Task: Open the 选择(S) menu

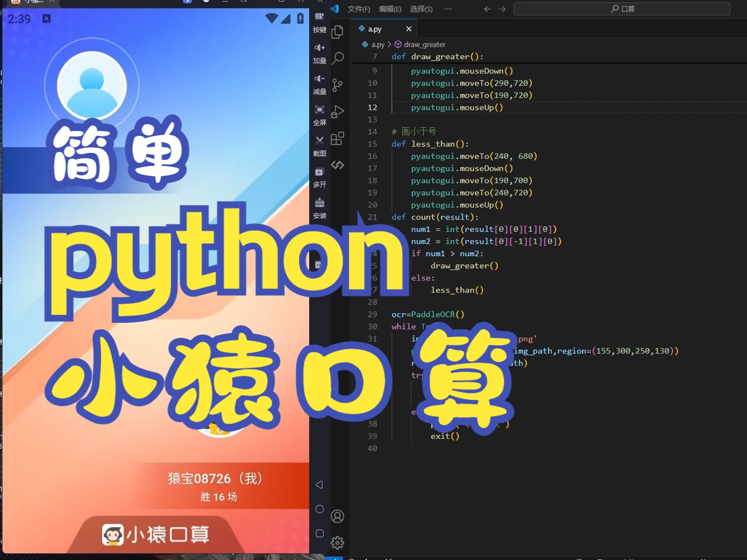Action: point(421,9)
